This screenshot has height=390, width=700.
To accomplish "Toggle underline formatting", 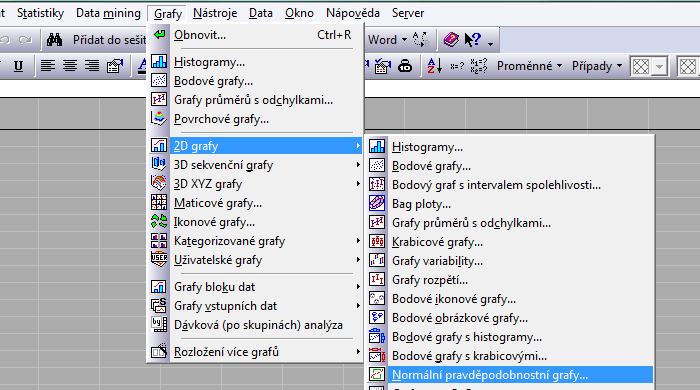I will coord(18,66).
